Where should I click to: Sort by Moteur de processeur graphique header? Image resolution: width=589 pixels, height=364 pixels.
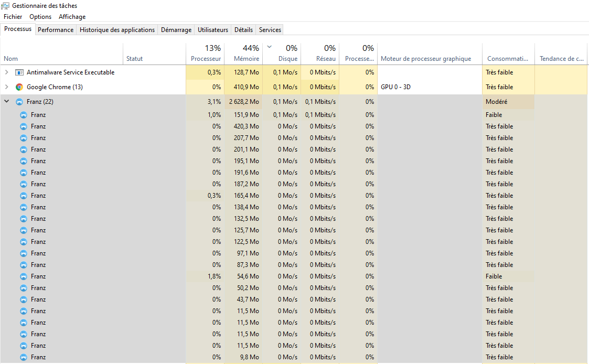430,53
